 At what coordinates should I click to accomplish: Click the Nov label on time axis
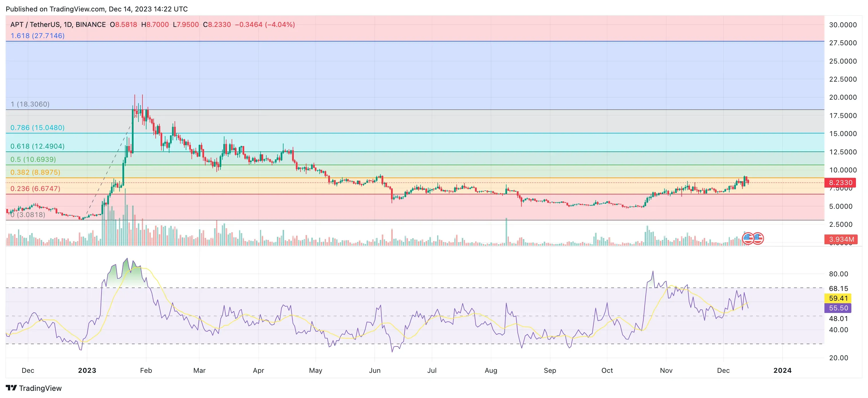(x=666, y=370)
